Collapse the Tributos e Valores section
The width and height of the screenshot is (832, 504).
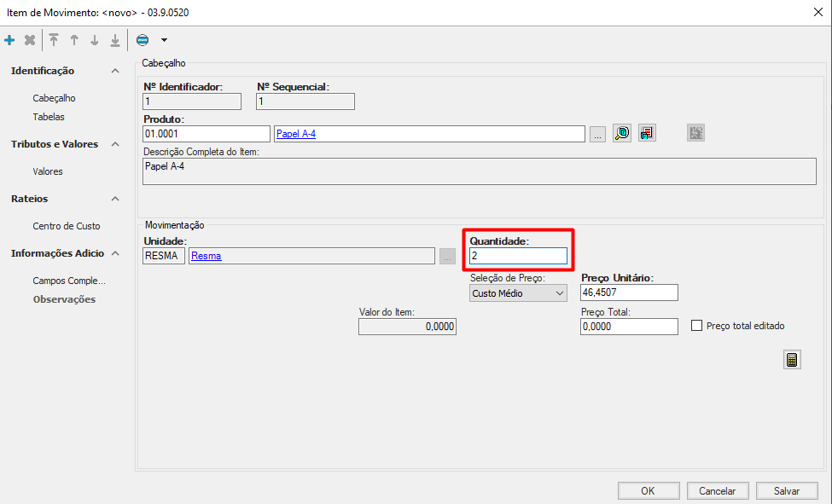[115, 144]
